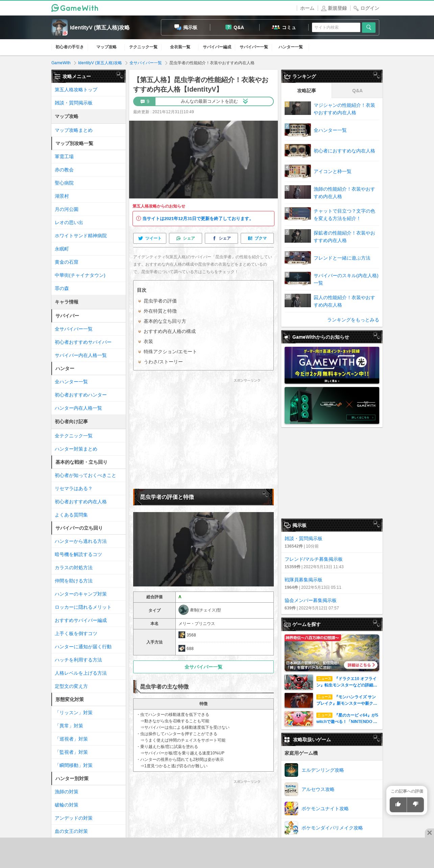Click the 688 echo currency icon
The width and height of the screenshot is (434, 868).
tap(182, 648)
